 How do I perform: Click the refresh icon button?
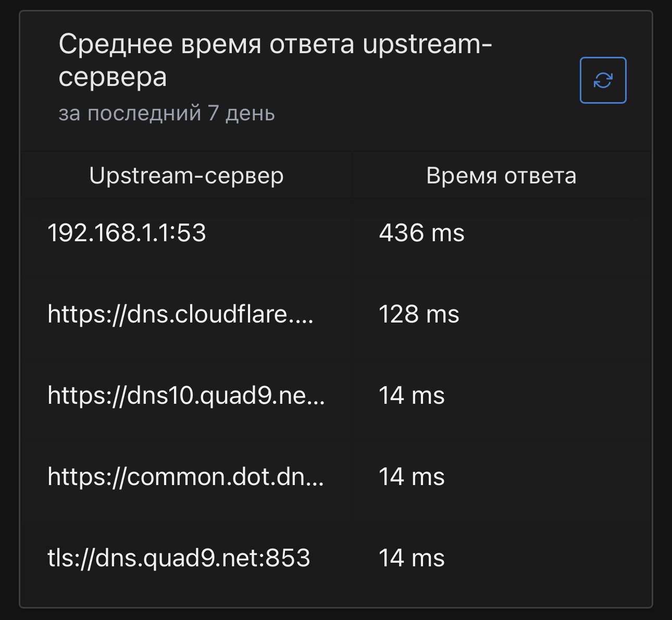coord(603,80)
